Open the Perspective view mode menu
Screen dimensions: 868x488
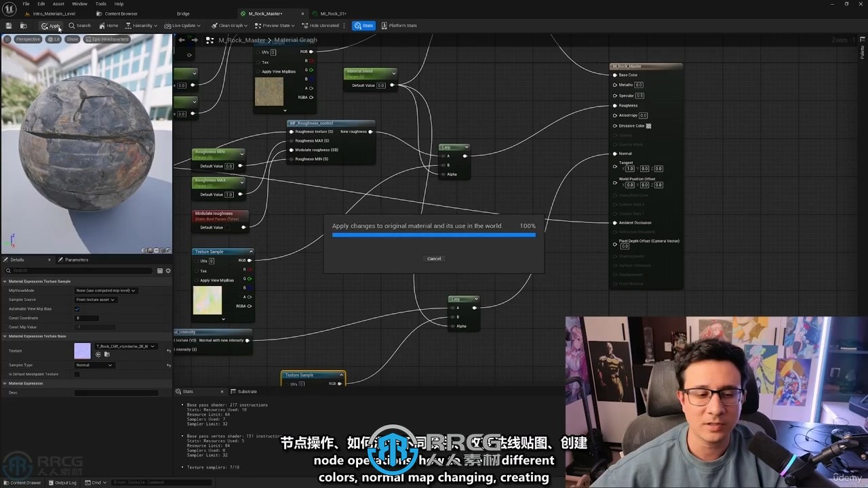click(28, 39)
